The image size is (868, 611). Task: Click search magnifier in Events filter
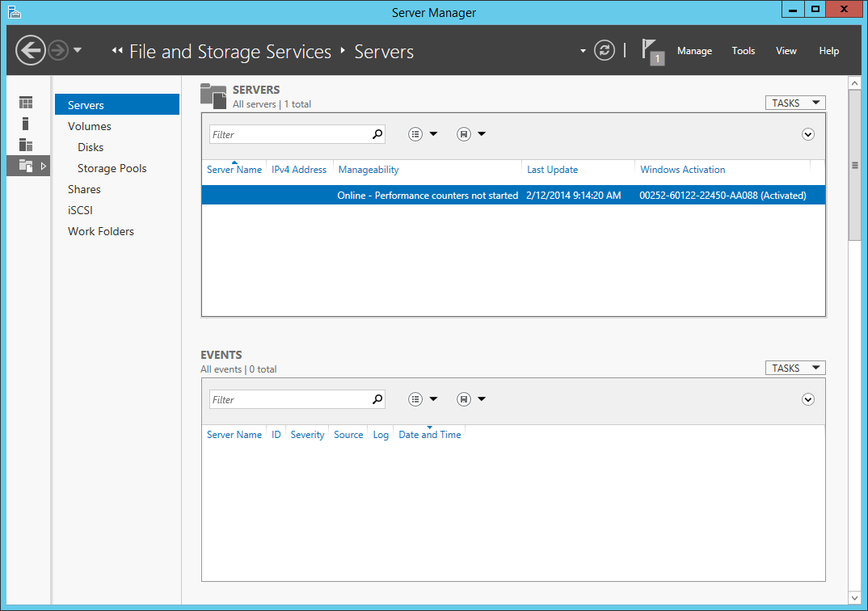click(x=377, y=399)
